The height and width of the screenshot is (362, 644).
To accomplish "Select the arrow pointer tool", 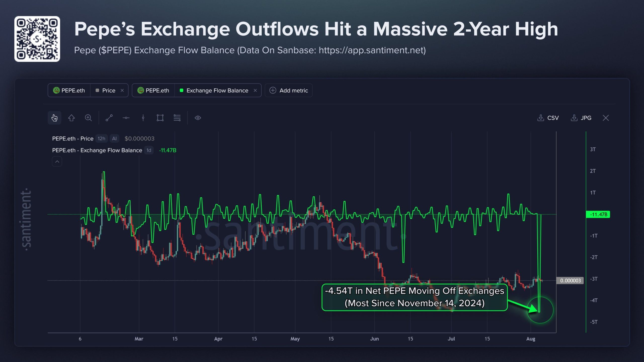I will (x=71, y=118).
